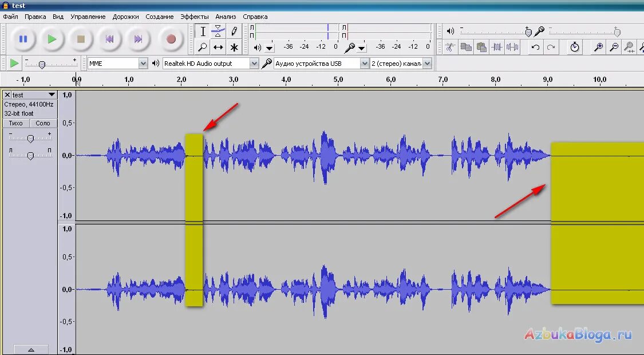Click the input level meter bar
This screenshot has height=355, width=644.
pyautogui.click(x=389, y=31)
